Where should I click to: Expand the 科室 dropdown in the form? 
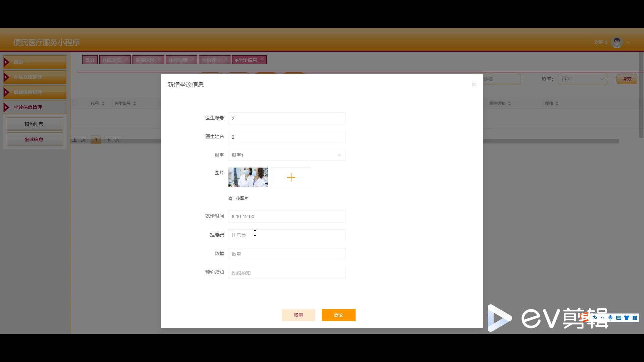point(286,155)
